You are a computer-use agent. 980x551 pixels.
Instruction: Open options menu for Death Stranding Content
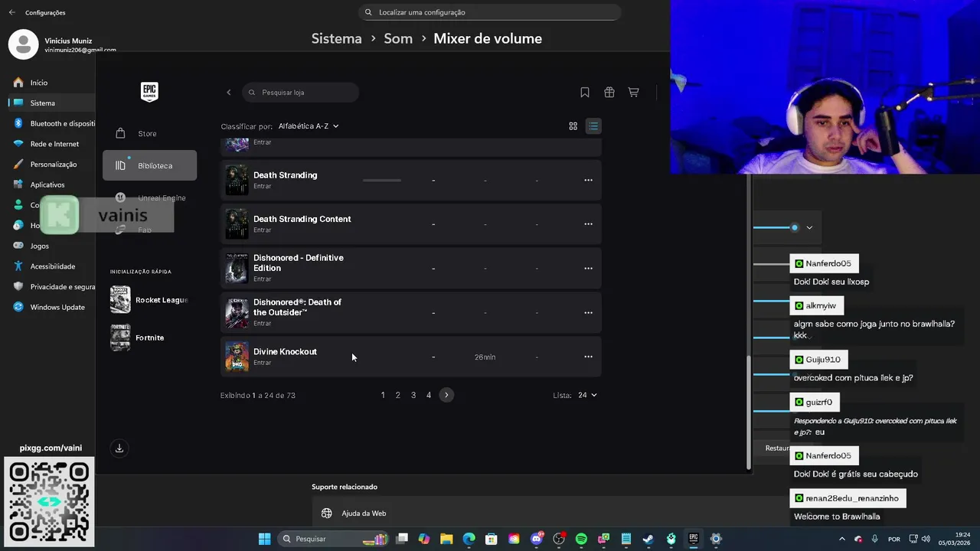click(588, 224)
